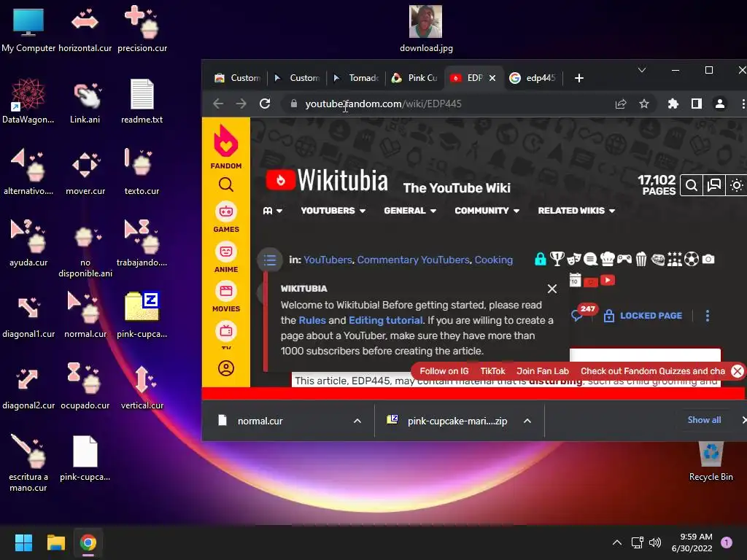747x560 pixels.
Task: Open Chrome tab search dropdown arrow
Action: click(642, 70)
